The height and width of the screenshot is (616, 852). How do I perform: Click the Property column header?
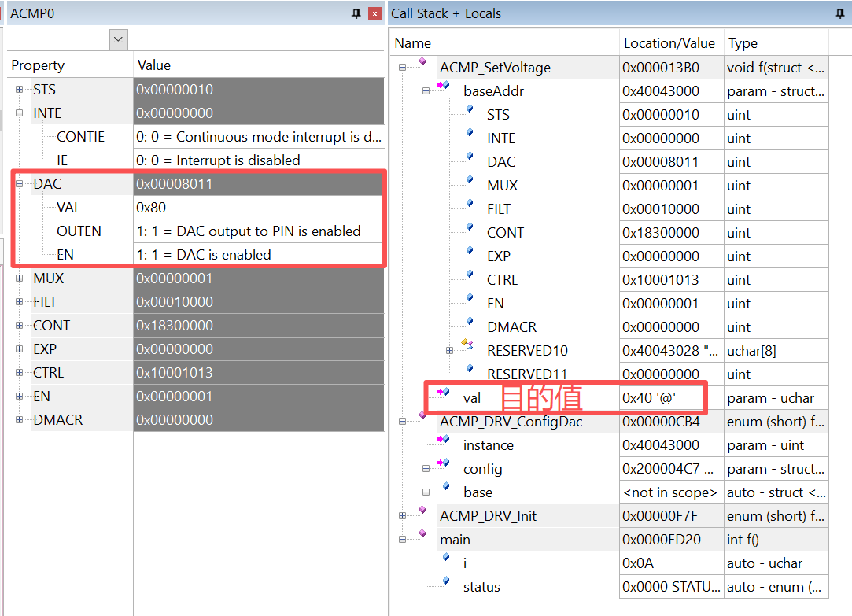70,65
